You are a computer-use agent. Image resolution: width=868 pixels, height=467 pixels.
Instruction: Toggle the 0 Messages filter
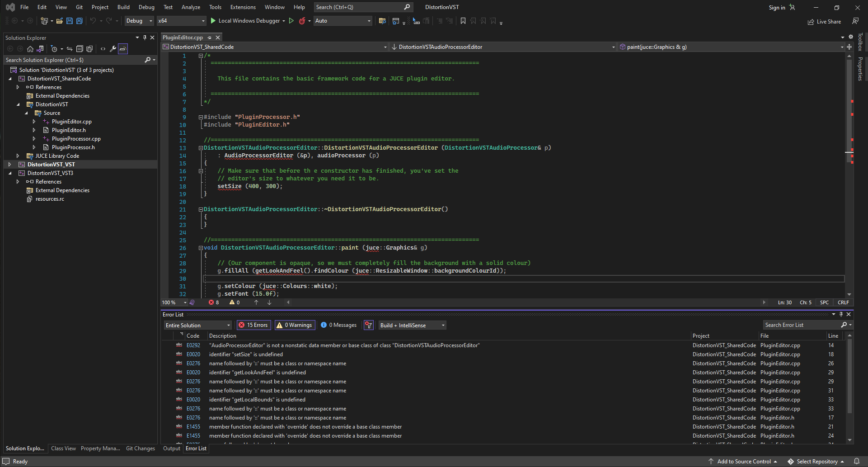click(x=339, y=325)
